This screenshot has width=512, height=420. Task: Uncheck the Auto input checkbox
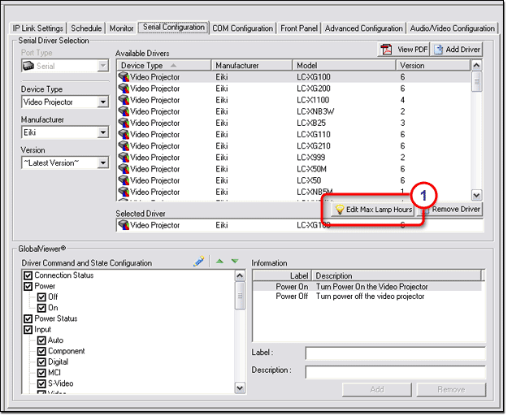pyautogui.click(x=41, y=340)
